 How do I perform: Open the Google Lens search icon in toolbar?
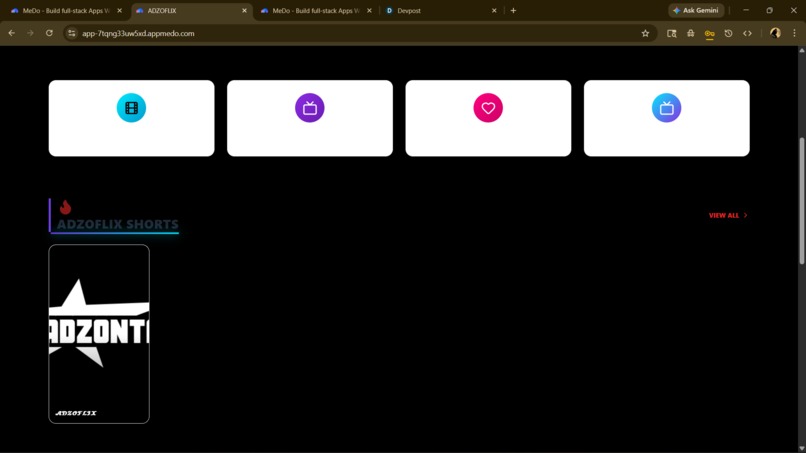tap(671, 33)
